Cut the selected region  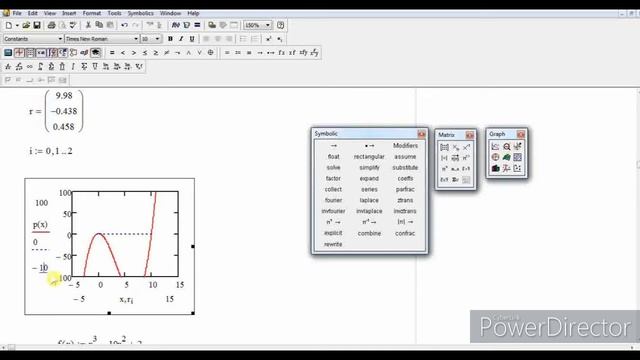click(88, 25)
